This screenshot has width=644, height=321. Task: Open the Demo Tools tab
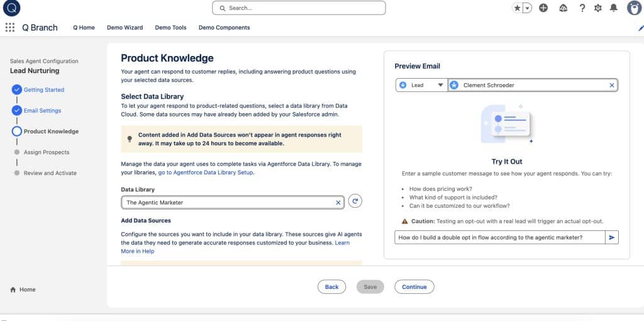pos(170,28)
